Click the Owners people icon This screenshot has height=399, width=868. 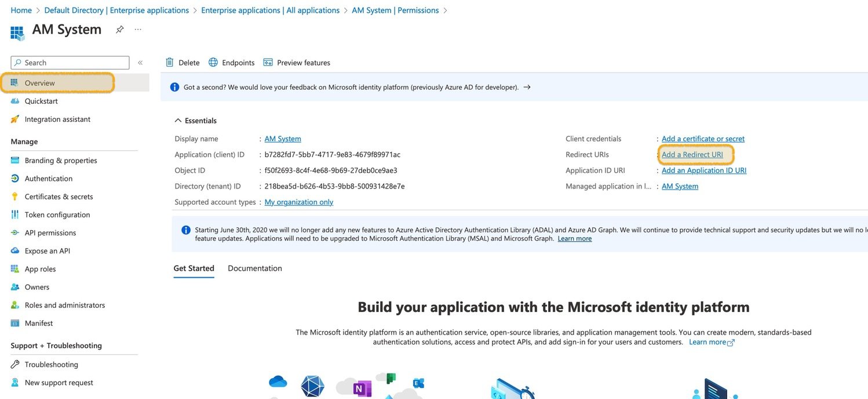(x=15, y=286)
